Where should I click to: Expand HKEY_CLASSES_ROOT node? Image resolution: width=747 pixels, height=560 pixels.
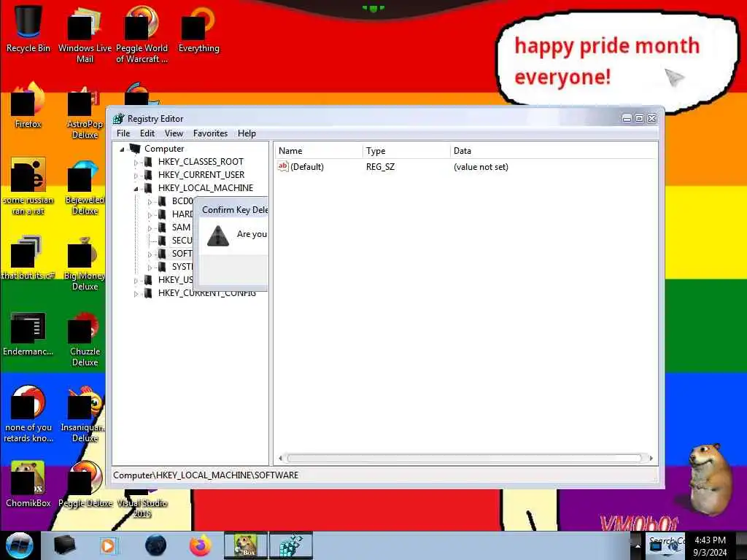coord(136,163)
